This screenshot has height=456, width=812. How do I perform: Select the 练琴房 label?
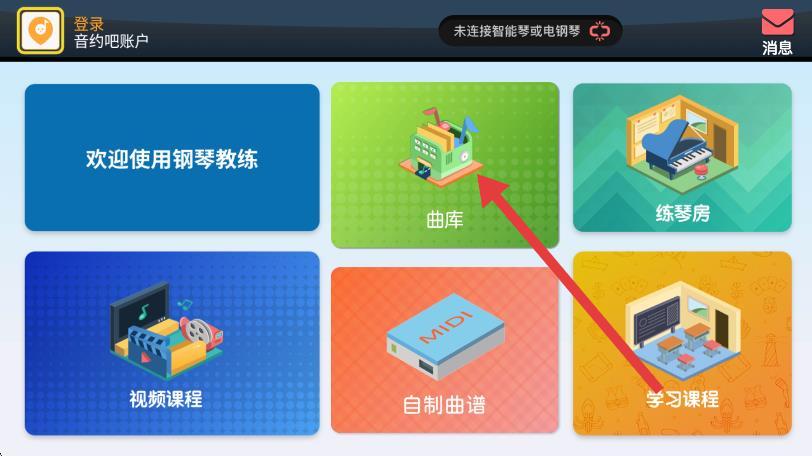click(683, 213)
